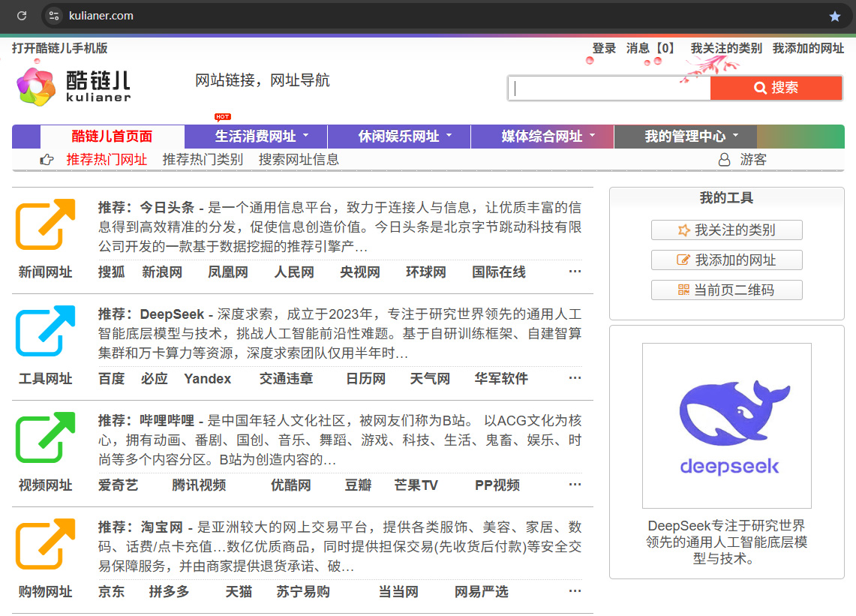Open the 搜索网址信息 sub-tab
Image resolution: width=856 pixels, height=616 pixels.
click(299, 160)
